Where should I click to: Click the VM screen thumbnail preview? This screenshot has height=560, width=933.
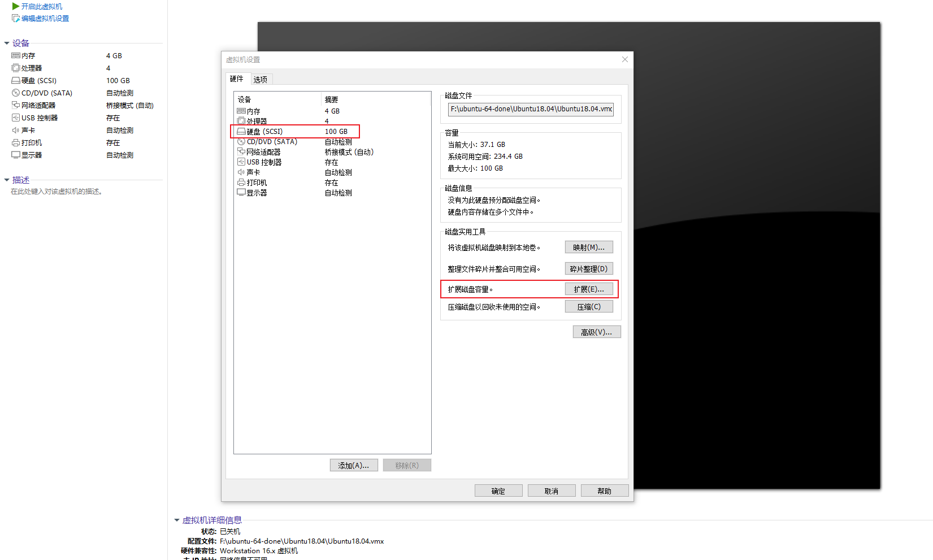click(x=569, y=255)
